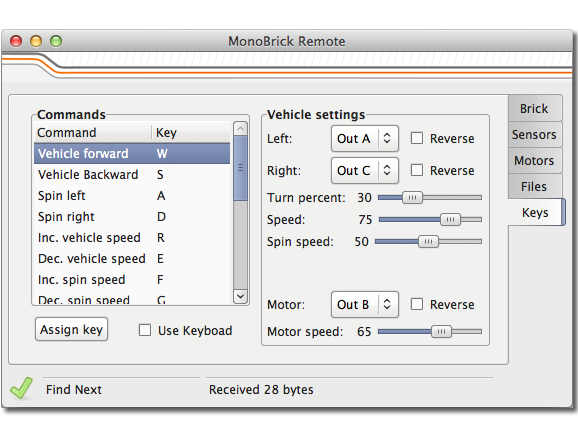578x443 pixels.
Task: Enable Reverse for Right motor
Action: tap(417, 170)
